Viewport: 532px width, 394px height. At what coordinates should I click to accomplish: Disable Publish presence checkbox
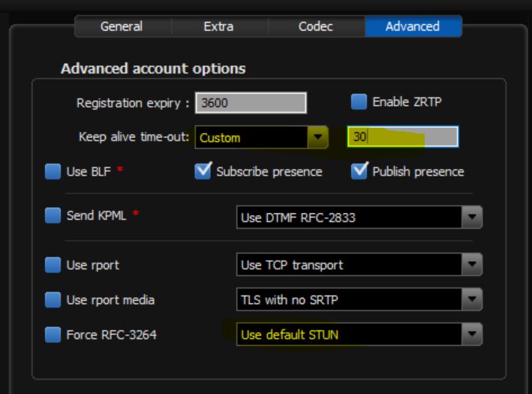coord(359,172)
